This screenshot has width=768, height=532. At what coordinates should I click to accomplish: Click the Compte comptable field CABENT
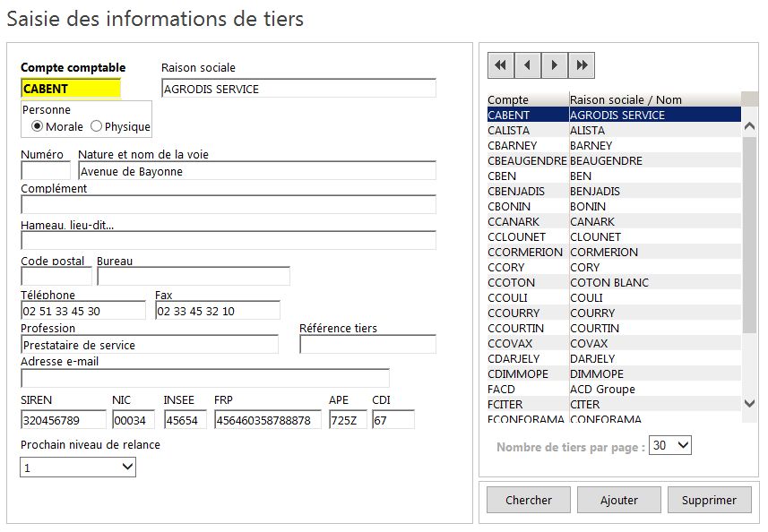point(70,89)
